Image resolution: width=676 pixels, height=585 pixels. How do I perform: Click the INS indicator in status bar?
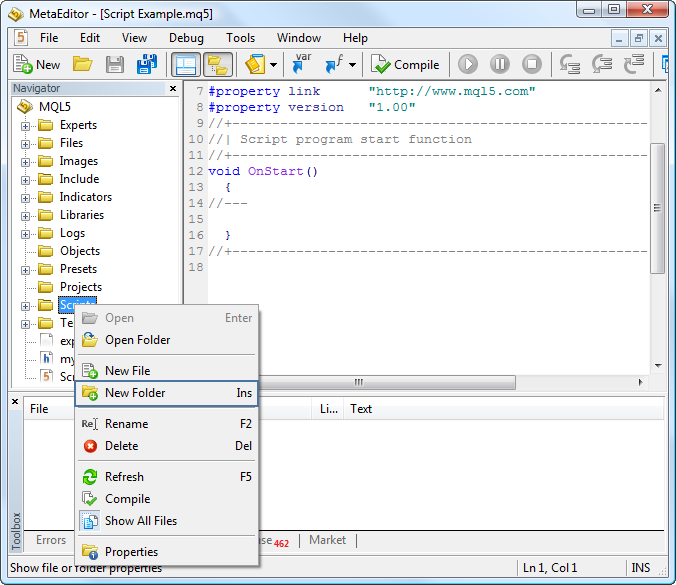(641, 568)
